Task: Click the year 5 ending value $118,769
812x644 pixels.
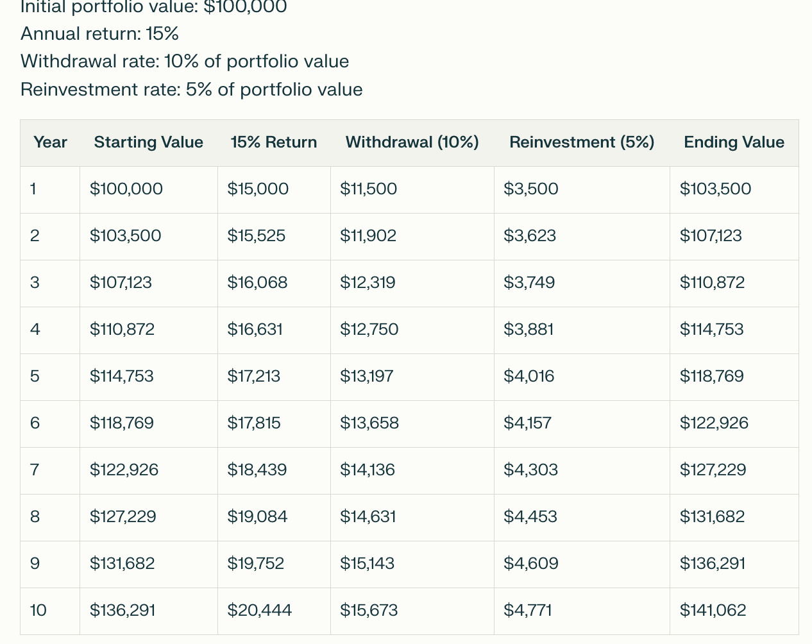Action: click(x=711, y=377)
